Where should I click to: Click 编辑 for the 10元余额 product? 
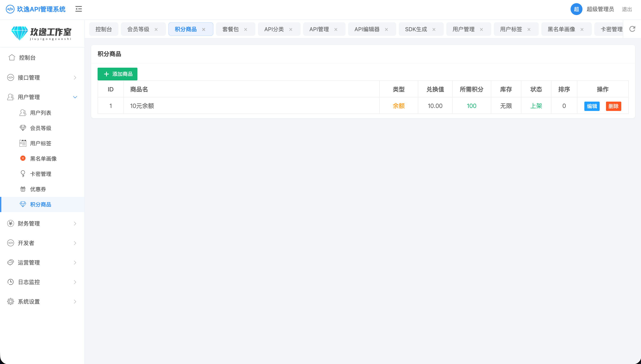(x=592, y=106)
